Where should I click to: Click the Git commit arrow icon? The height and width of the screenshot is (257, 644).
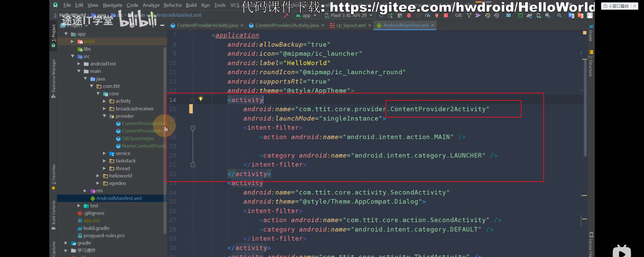[478, 16]
